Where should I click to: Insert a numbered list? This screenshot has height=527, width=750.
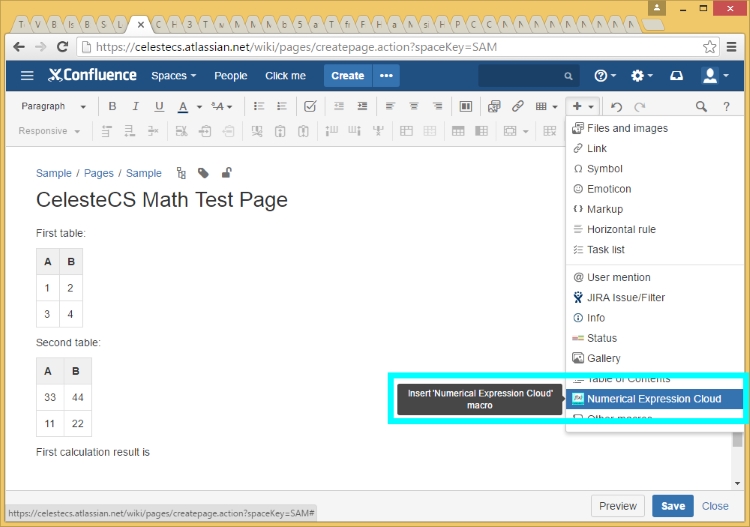click(282, 106)
